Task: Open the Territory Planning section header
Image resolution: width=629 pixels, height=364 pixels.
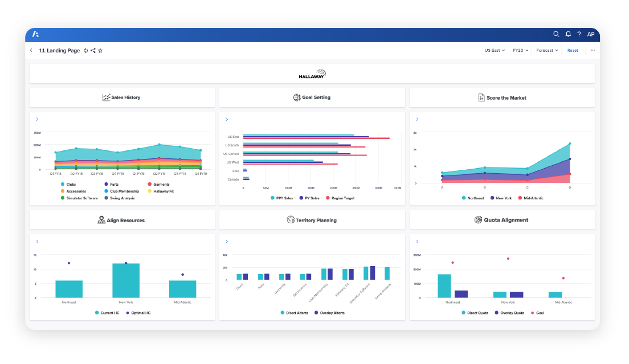Action: [x=312, y=220]
